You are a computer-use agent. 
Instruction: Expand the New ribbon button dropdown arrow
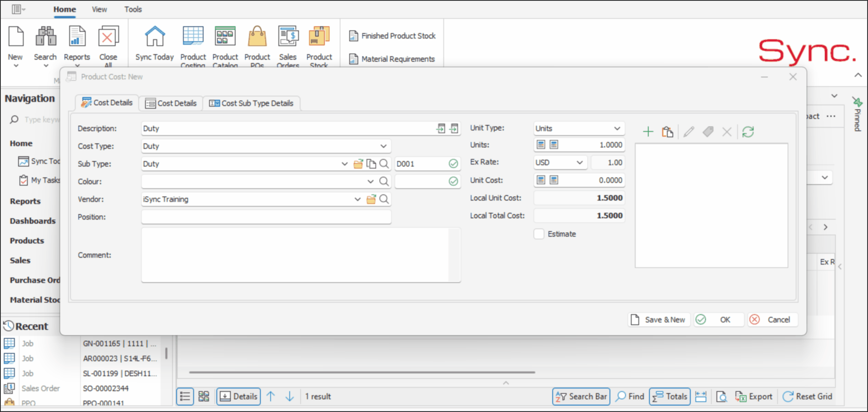tap(16, 66)
